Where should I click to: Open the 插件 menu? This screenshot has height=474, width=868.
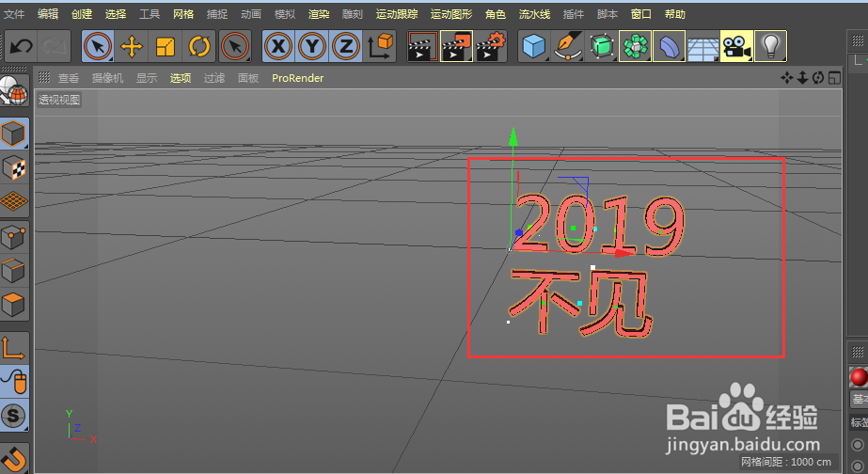pyautogui.click(x=573, y=14)
